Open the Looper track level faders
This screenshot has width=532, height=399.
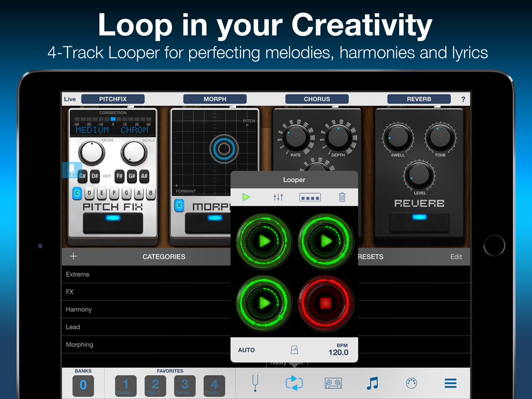click(x=278, y=197)
